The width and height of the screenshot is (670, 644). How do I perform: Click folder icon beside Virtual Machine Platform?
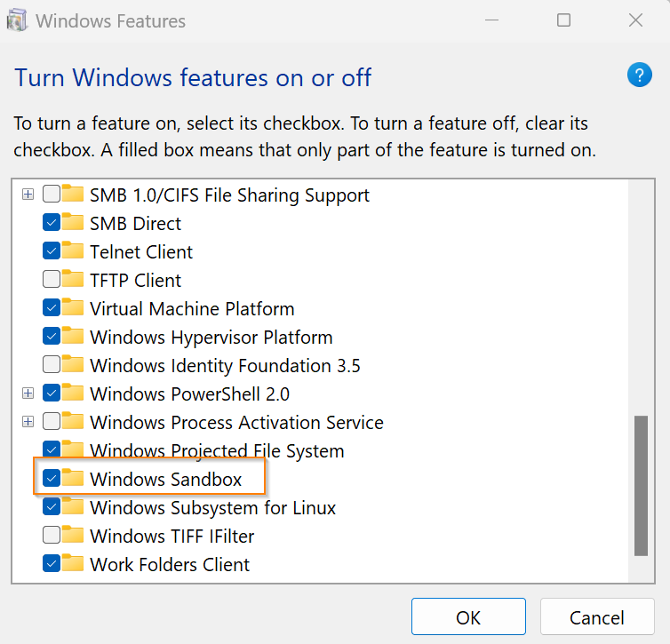[74, 309]
